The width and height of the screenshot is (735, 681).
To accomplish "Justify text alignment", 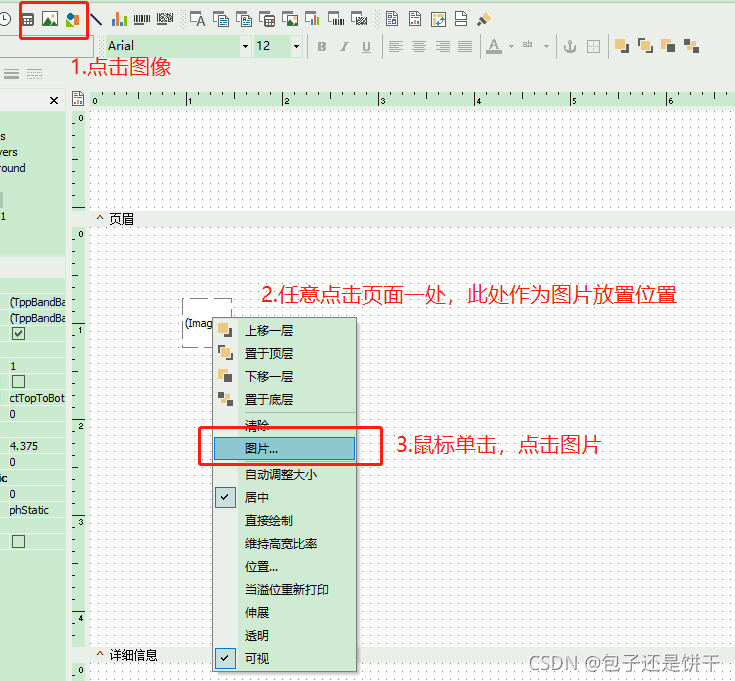I will point(465,46).
